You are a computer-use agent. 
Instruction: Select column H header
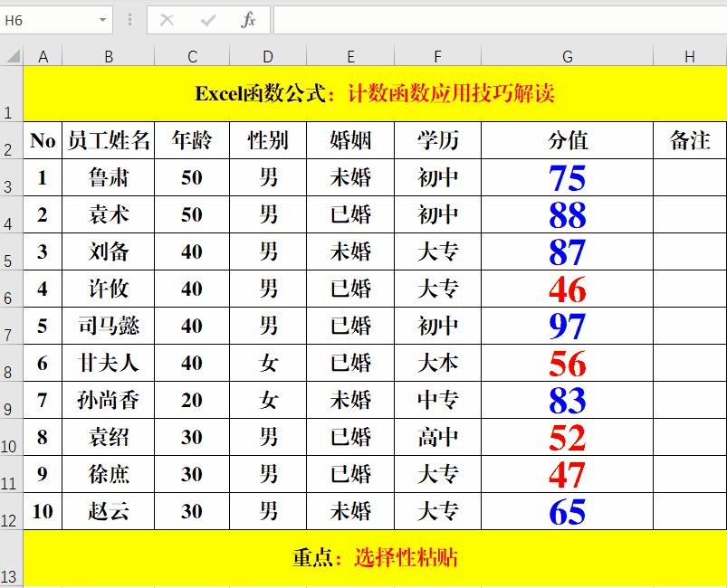(x=686, y=56)
